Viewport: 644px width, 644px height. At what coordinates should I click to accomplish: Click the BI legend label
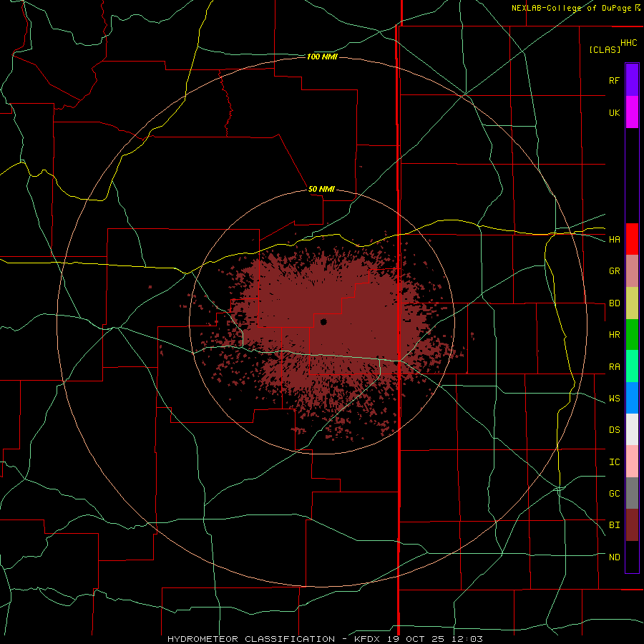coord(614,525)
